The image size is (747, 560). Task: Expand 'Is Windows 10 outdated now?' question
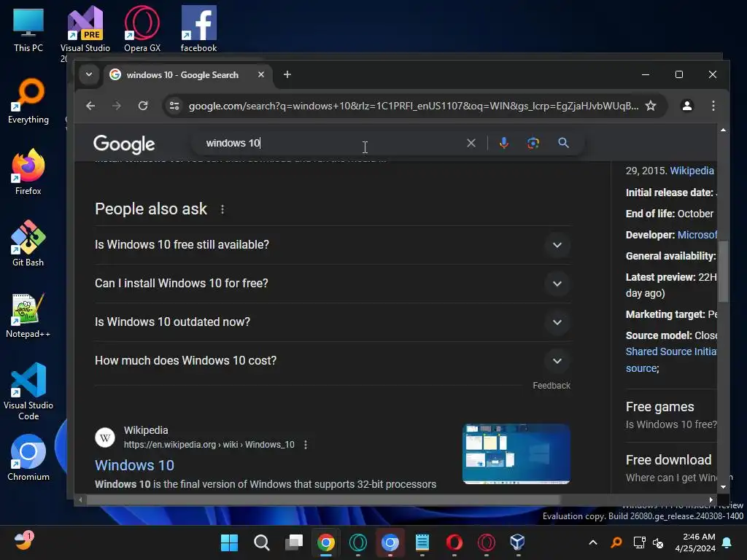click(332, 322)
